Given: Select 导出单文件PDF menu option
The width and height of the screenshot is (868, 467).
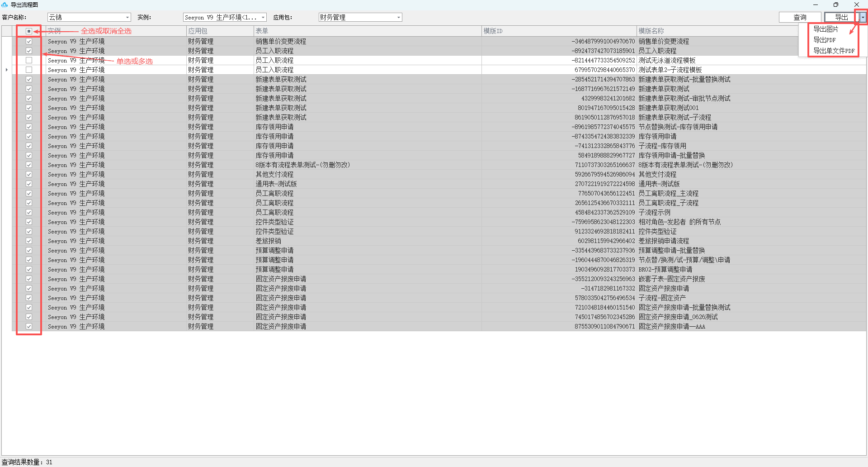Looking at the screenshot, I should (834, 51).
